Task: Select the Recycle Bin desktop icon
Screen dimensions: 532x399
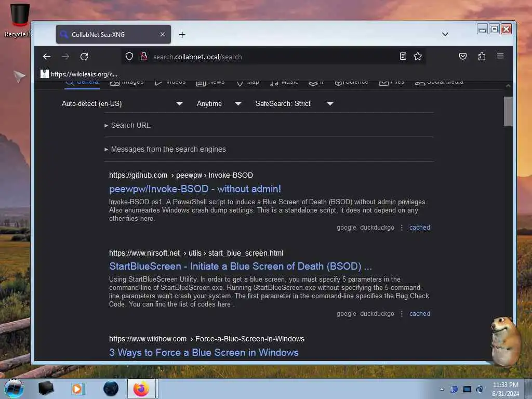Action: (x=18, y=20)
